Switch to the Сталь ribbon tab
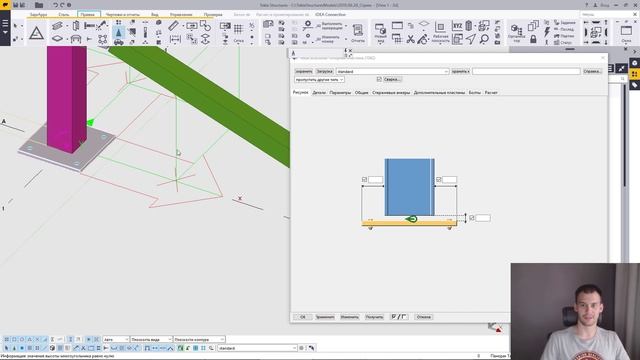This screenshot has height=360, width=640. (64, 14)
